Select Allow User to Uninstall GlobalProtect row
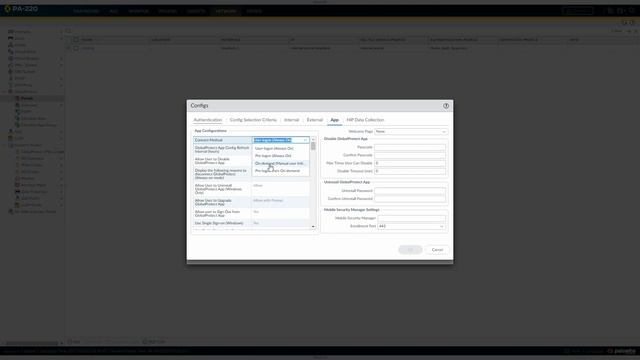 251,189
